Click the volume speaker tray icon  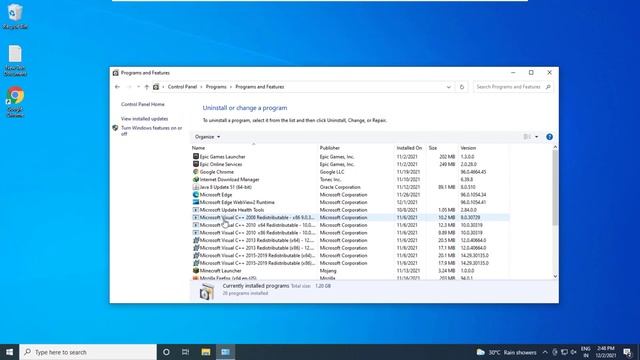click(x=573, y=352)
